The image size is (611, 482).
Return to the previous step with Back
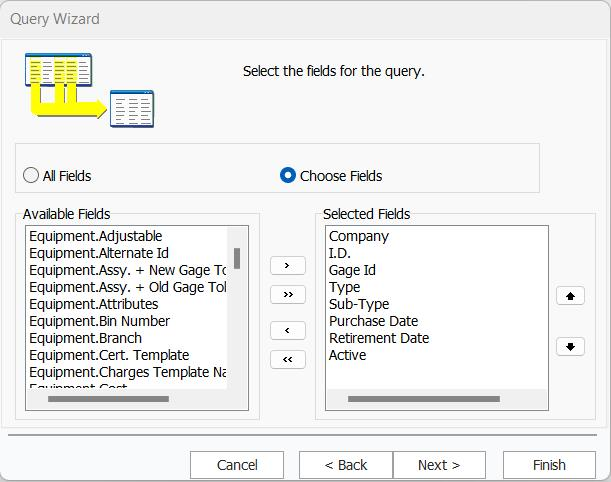(346, 465)
